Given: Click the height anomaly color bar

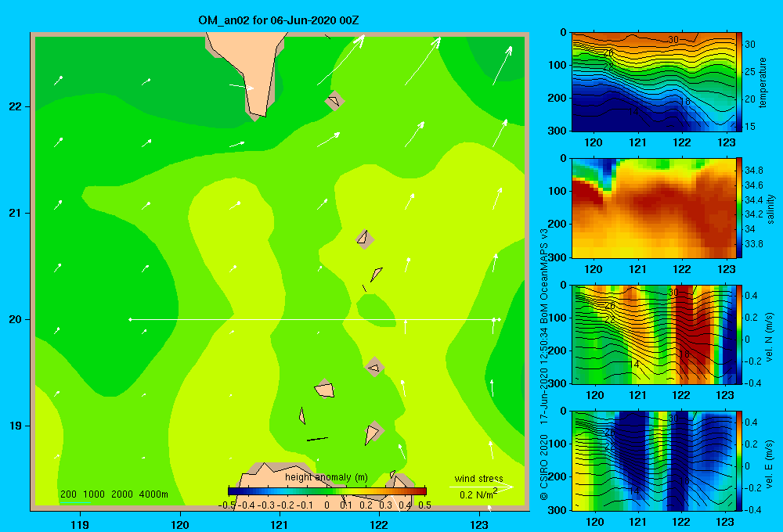Looking at the screenshot, I should tap(327, 491).
